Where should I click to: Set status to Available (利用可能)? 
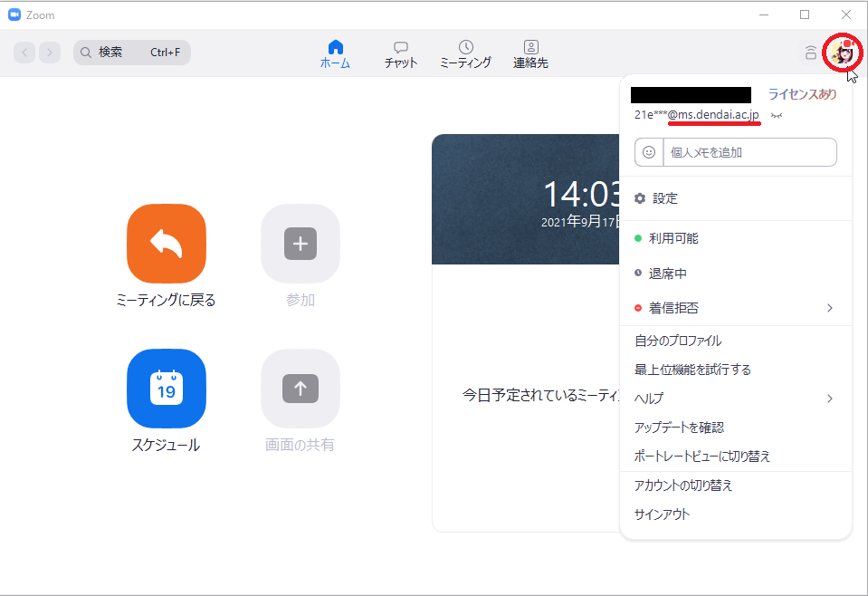click(735, 238)
